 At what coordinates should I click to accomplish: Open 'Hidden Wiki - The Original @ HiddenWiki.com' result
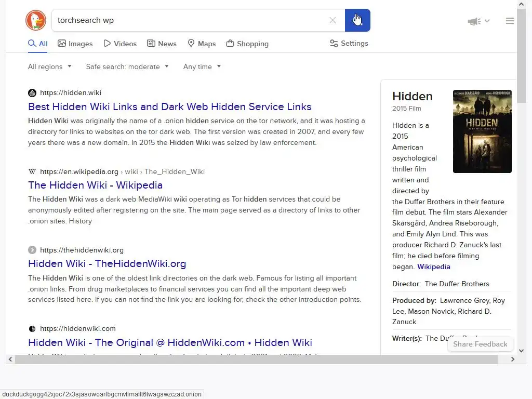(170, 343)
